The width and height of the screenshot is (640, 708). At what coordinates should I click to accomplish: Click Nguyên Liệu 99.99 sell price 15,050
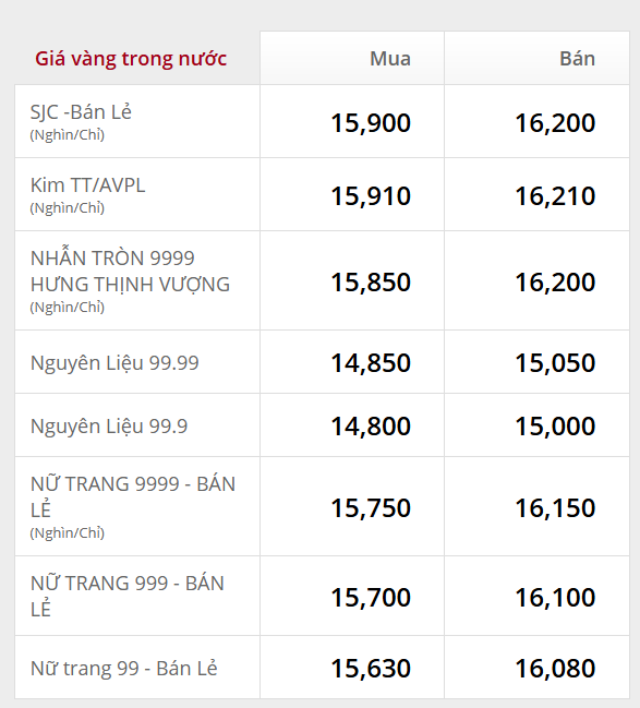[x=555, y=363]
